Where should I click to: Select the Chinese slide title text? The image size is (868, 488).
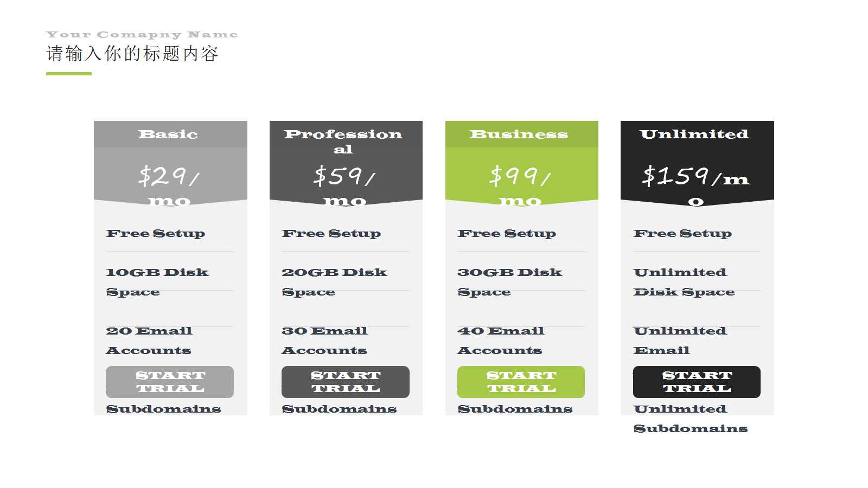coord(132,54)
